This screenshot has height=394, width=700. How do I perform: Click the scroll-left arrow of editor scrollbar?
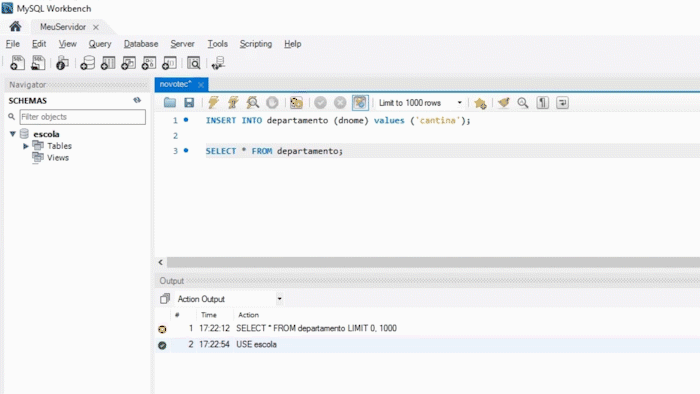[x=160, y=262]
